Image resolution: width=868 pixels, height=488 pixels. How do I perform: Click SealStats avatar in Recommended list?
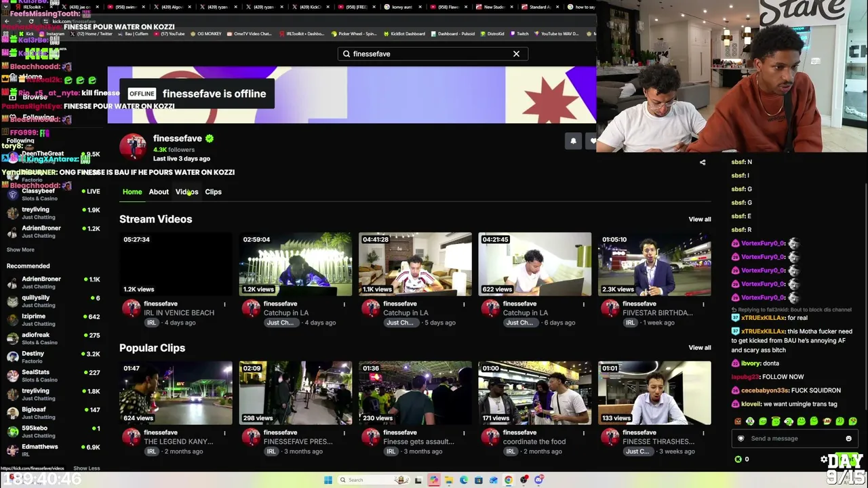coord(12,375)
